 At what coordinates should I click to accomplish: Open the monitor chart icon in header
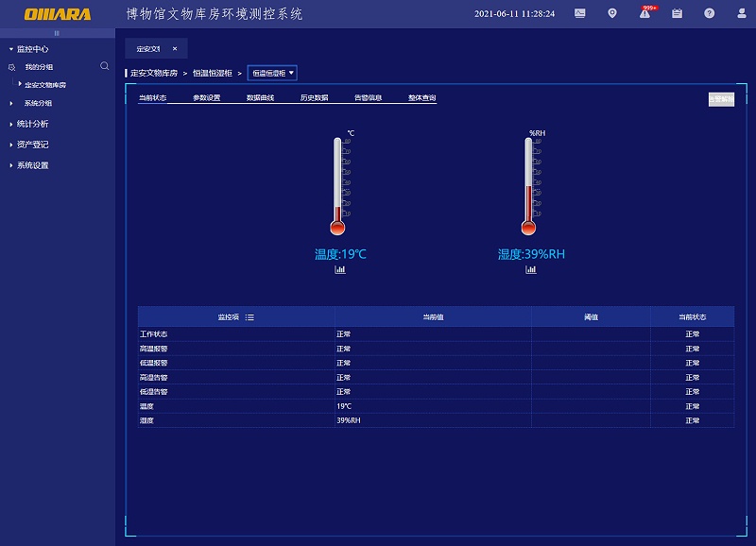pos(579,14)
